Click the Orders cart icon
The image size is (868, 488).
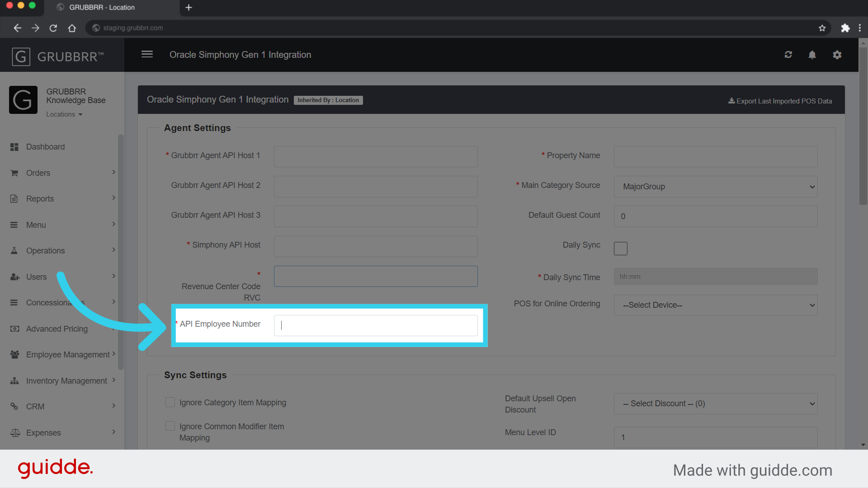[x=14, y=173]
